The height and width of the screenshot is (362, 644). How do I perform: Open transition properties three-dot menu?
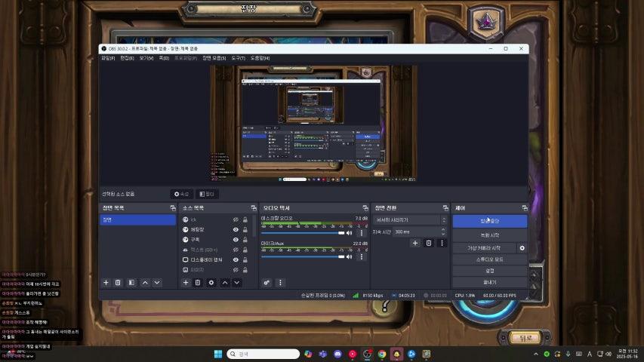click(x=442, y=243)
